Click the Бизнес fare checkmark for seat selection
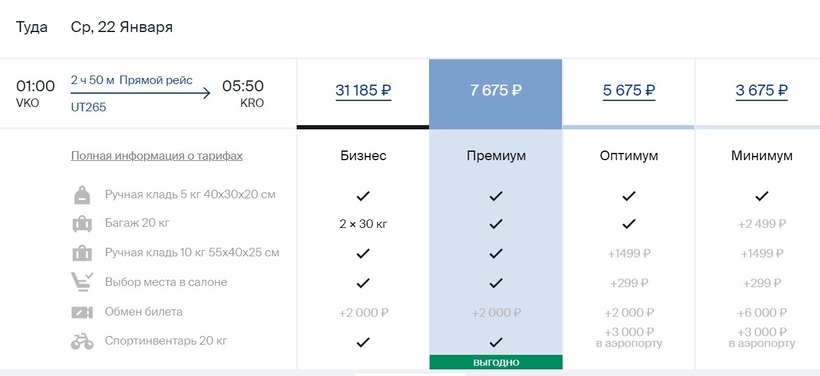Image resolution: width=820 pixels, height=376 pixels. [363, 283]
